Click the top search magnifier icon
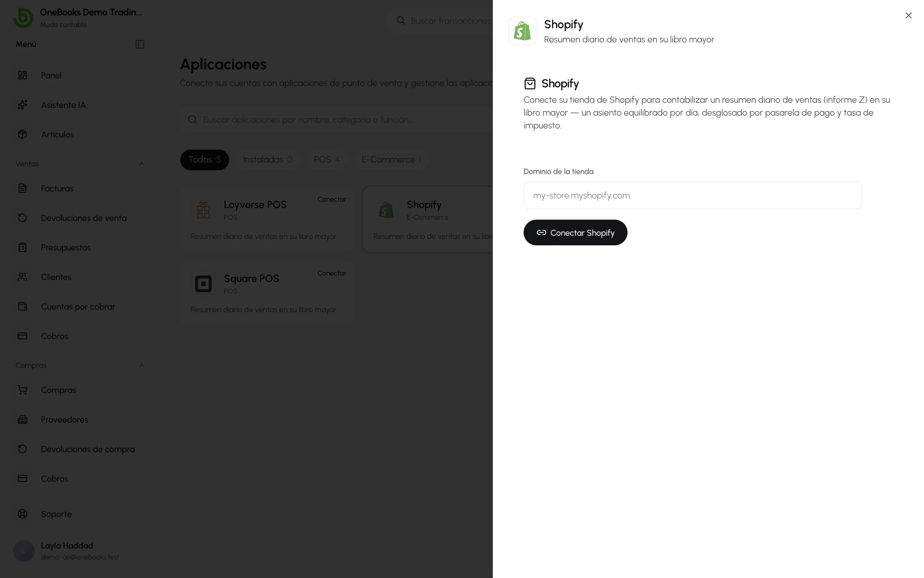Screen dimensions: 924x578 click(400, 21)
